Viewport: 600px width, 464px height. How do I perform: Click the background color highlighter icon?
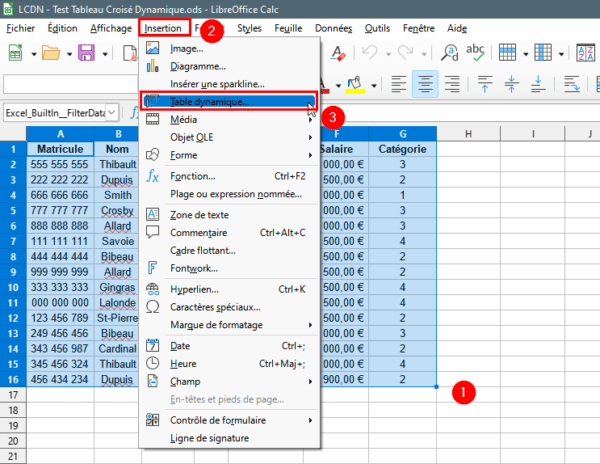(355, 85)
